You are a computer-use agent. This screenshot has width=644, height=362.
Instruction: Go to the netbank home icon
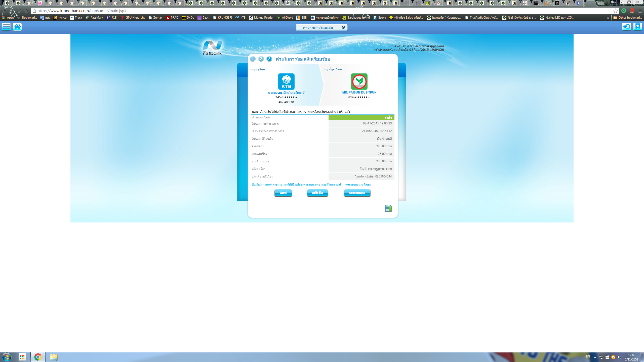[17, 27]
